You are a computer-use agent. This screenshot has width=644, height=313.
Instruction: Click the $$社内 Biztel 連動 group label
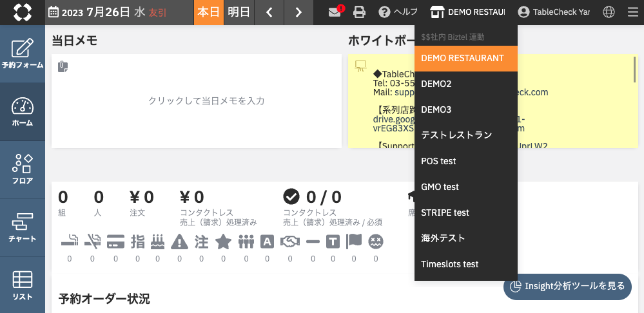453,37
